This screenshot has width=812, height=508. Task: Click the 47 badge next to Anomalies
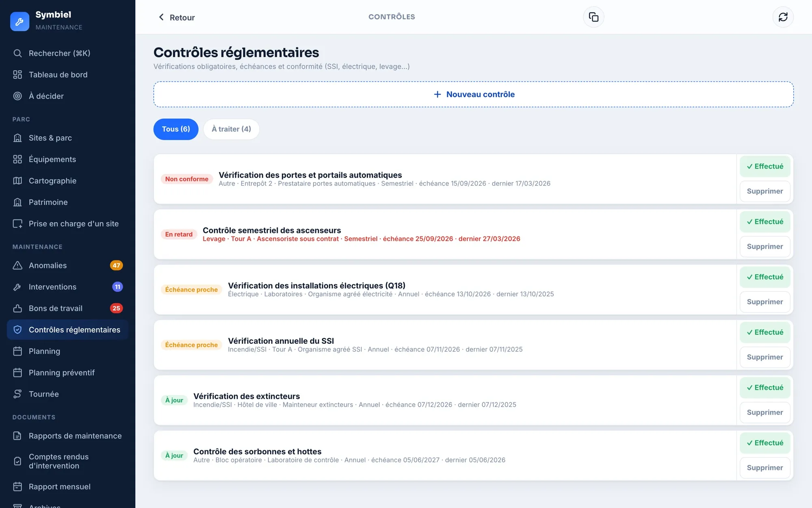click(x=116, y=265)
